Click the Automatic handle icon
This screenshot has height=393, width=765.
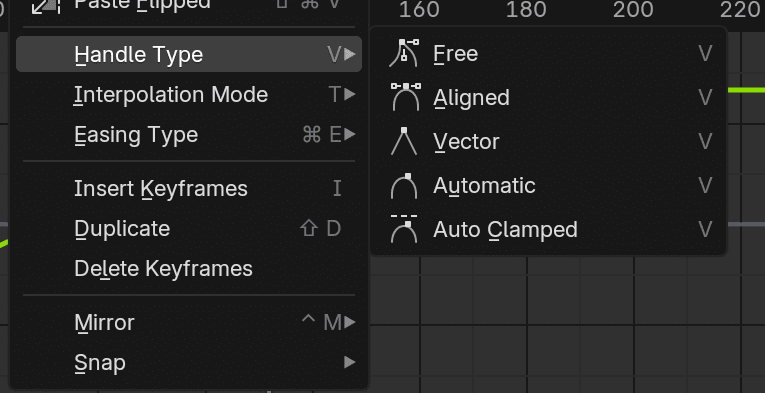tap(404, 185)
